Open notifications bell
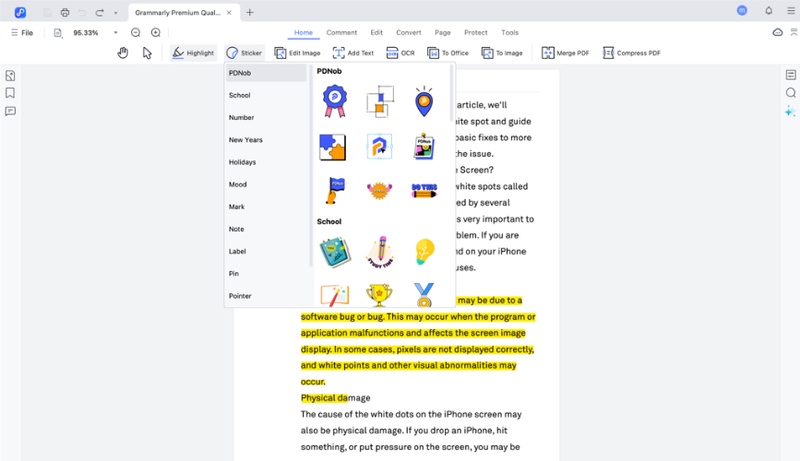 coord(768,11)
